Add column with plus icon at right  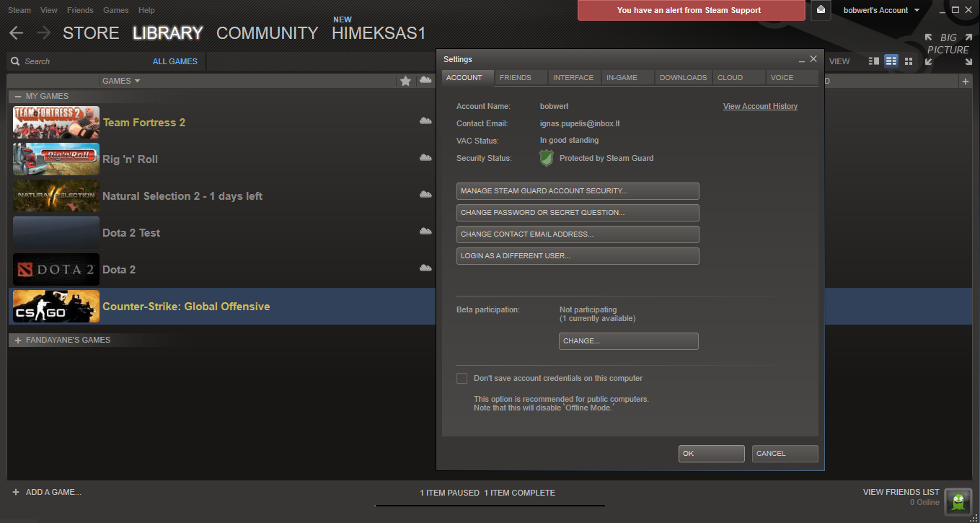coord(966,82)
